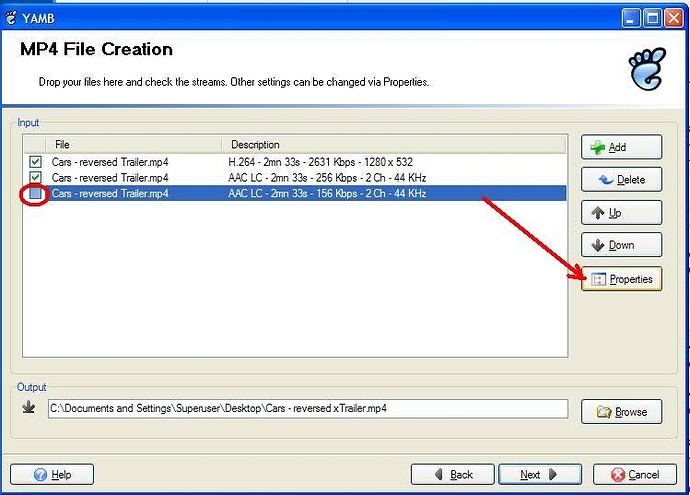Browse for output file location
The width and height of the screenshot is (690, 495).
click(x=621, y=412)
